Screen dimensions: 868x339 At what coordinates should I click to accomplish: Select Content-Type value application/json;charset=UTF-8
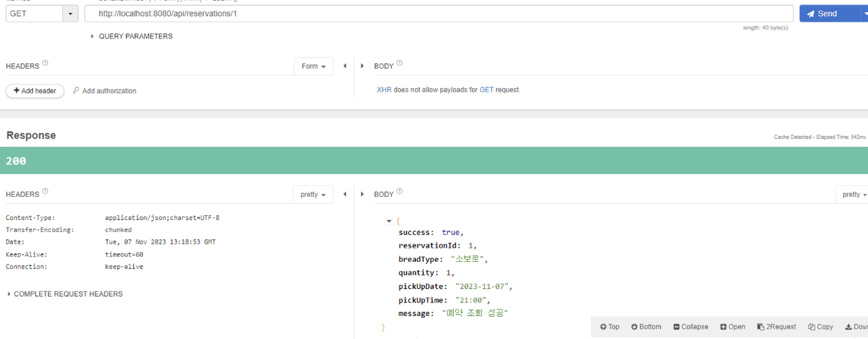[x=162, y=218]
